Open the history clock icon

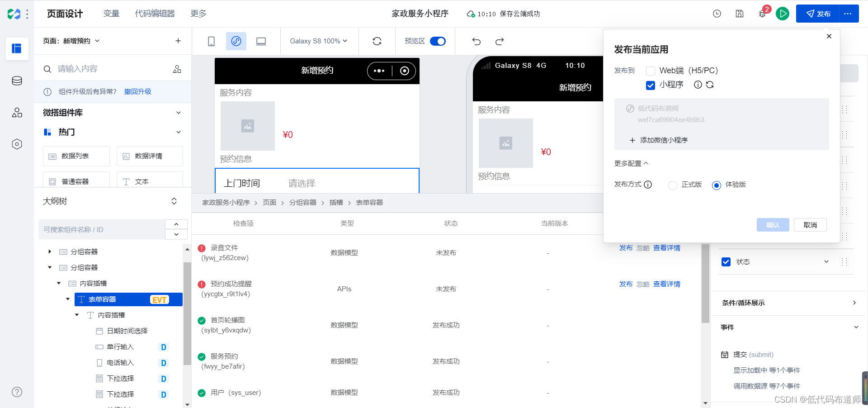(717, 14)
